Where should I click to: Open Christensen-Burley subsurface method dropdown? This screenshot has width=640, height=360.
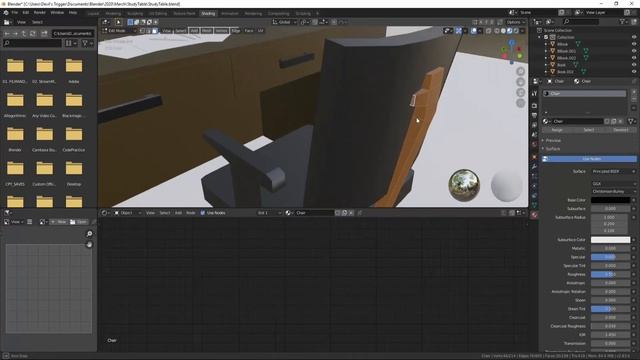coord(613,191)
